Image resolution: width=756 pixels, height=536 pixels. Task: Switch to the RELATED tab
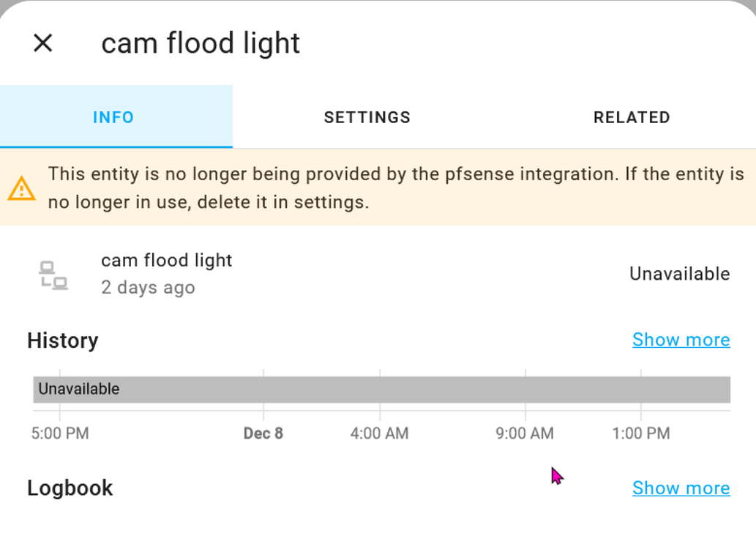click(x=631, y=117)
